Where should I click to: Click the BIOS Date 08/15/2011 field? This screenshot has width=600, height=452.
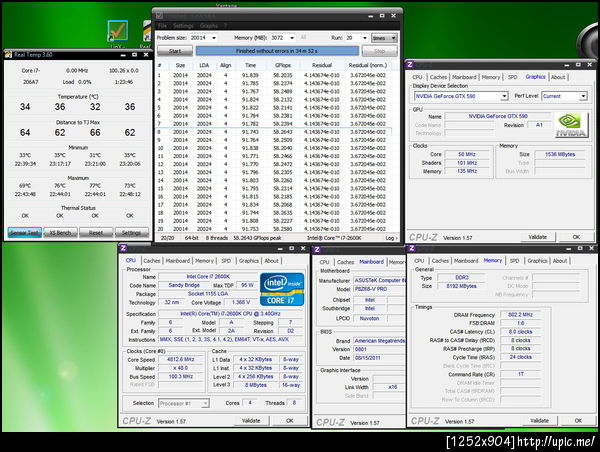[x=379, y=358]
